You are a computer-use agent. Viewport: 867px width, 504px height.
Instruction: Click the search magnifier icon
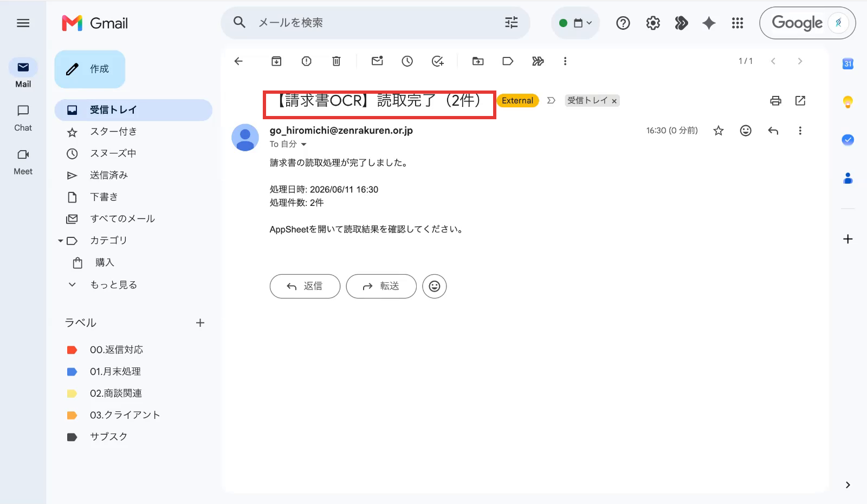(239, 22)
